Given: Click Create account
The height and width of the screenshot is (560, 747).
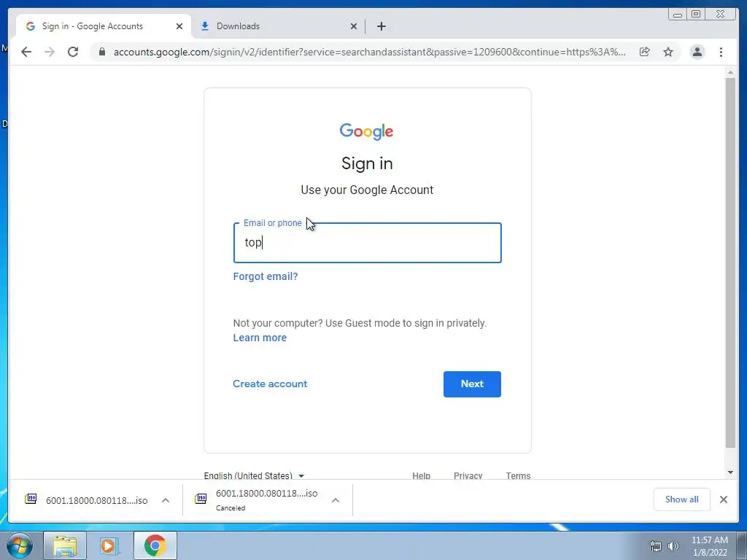Looking at the screenshot, I should pos(270,384).
